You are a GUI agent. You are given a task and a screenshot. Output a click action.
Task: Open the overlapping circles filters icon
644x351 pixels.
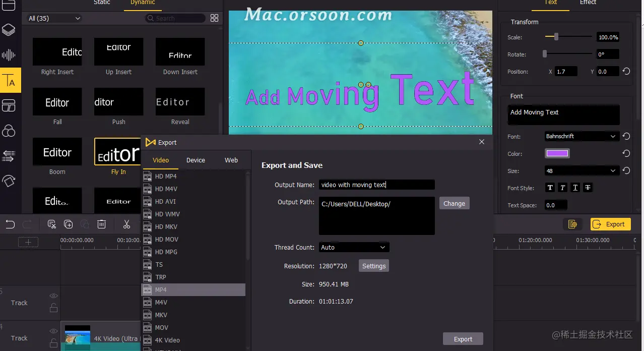pos(9,131)
